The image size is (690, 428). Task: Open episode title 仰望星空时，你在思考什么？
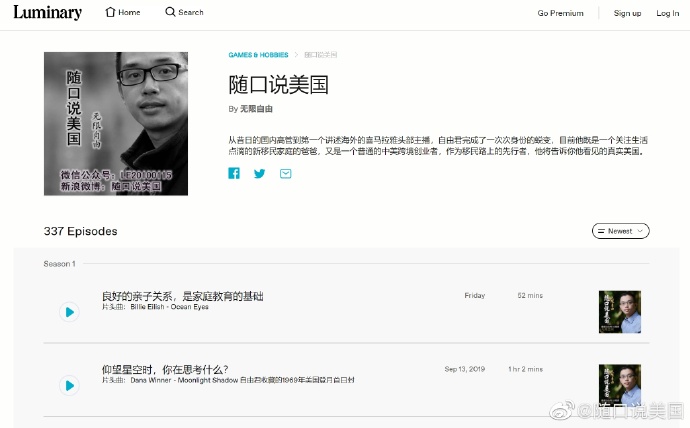165,369
